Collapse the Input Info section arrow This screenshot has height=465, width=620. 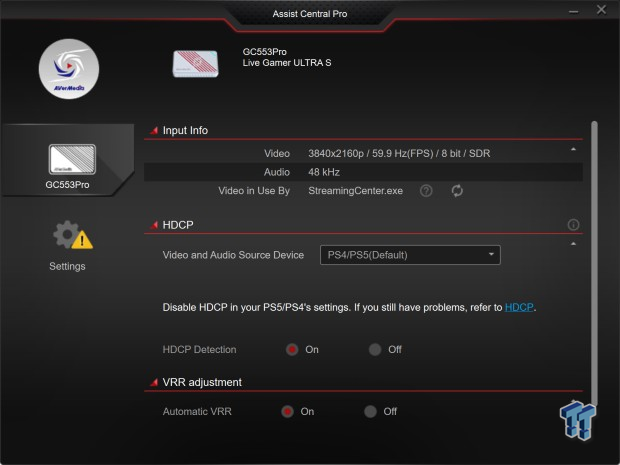pyautogui.click(x=573, y=149)
